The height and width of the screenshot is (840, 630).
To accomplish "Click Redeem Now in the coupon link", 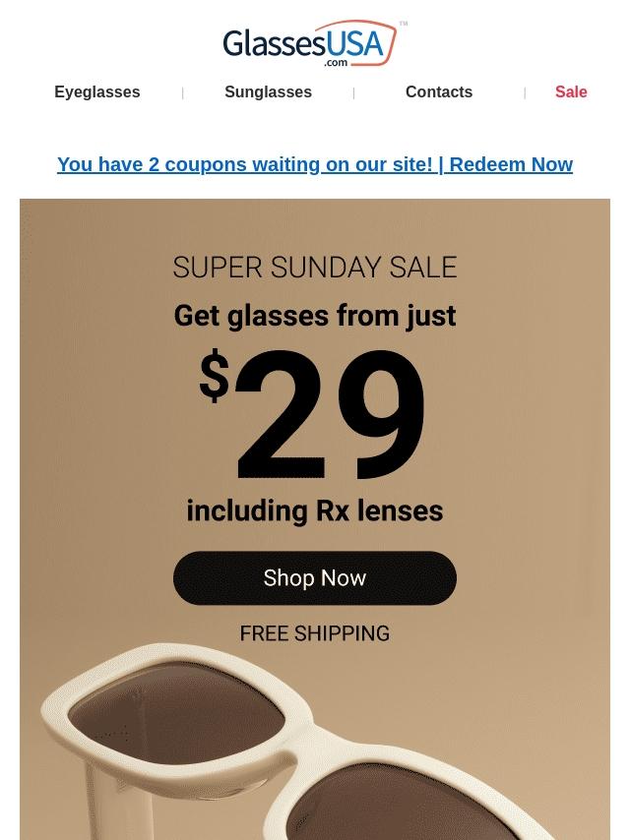I will (511, 164).
